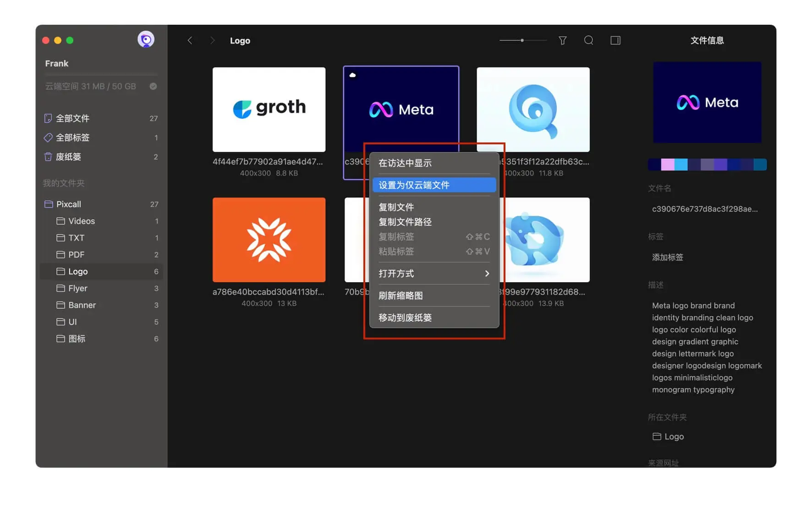Open the 图标 folder
Image resolution: width=812 pixels, height=514 pixels.
pyautogui.click(x=101, y=339)
